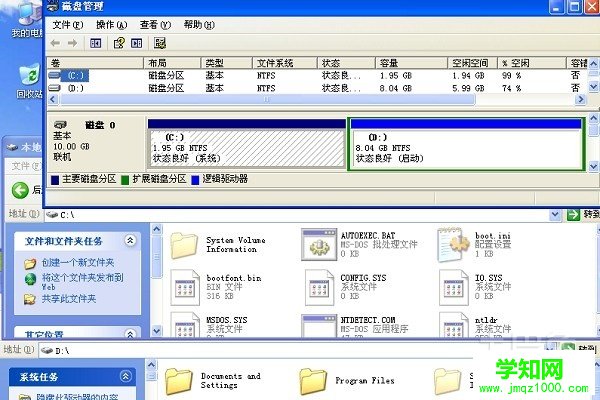
Task: Sort by the % Free column header
Action: [532, 63]
